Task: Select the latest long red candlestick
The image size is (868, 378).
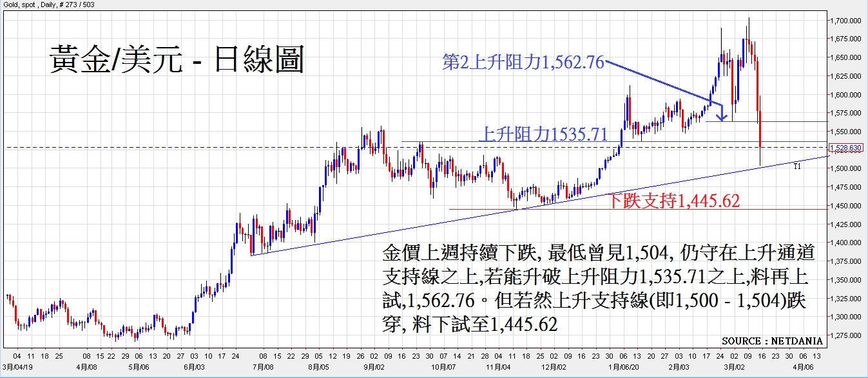Action: pyautogui.click(x=761, y=129)
